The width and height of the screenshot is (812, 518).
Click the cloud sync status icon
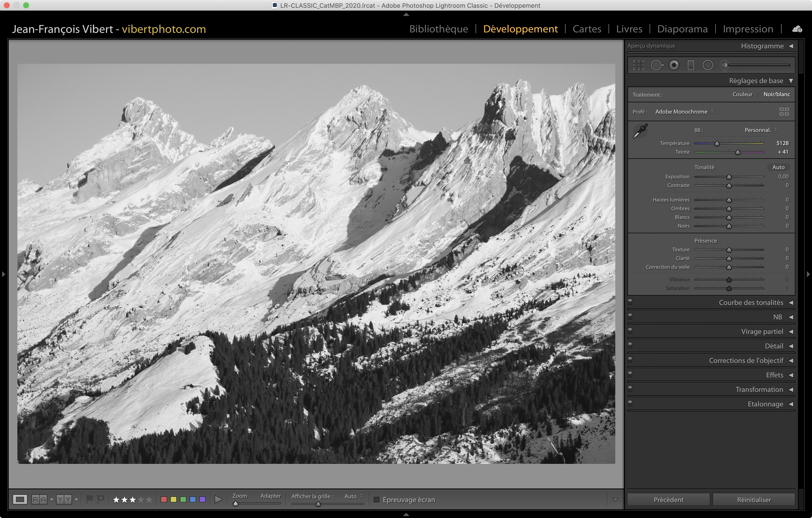coord(797,29)
